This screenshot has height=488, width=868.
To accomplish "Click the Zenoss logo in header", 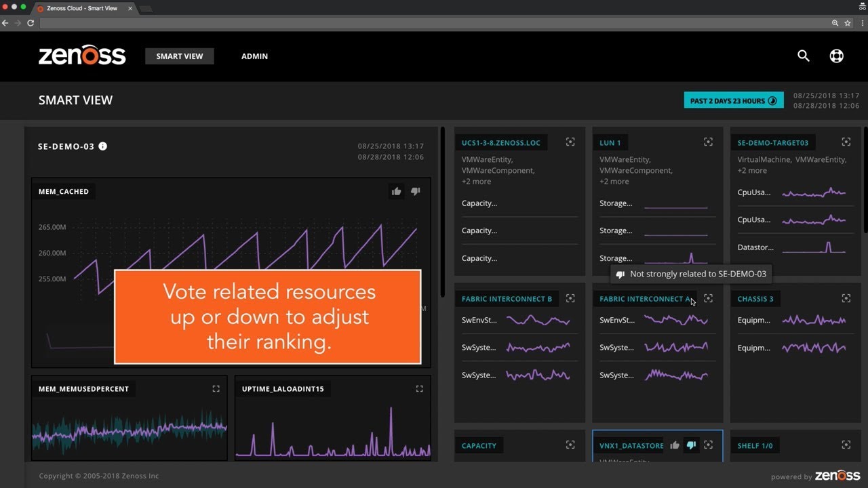I will [82, 56].
